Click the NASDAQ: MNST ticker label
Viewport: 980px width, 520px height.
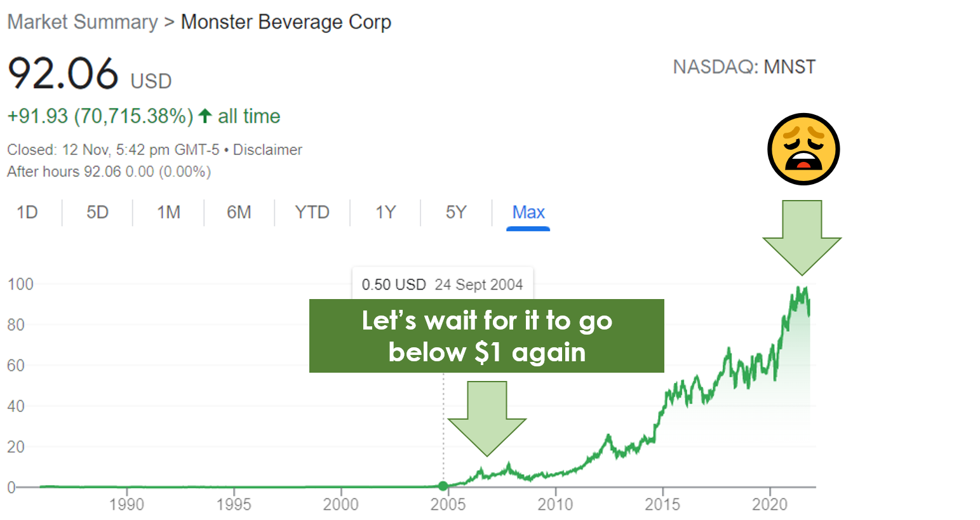744,67
